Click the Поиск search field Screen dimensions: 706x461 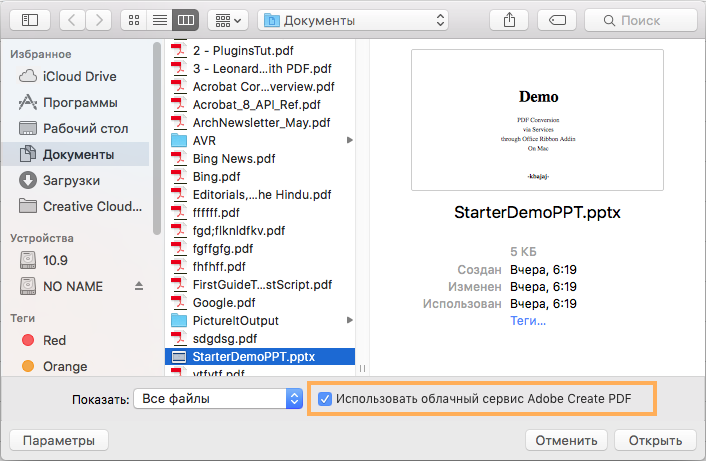click(x=641, y=20)
